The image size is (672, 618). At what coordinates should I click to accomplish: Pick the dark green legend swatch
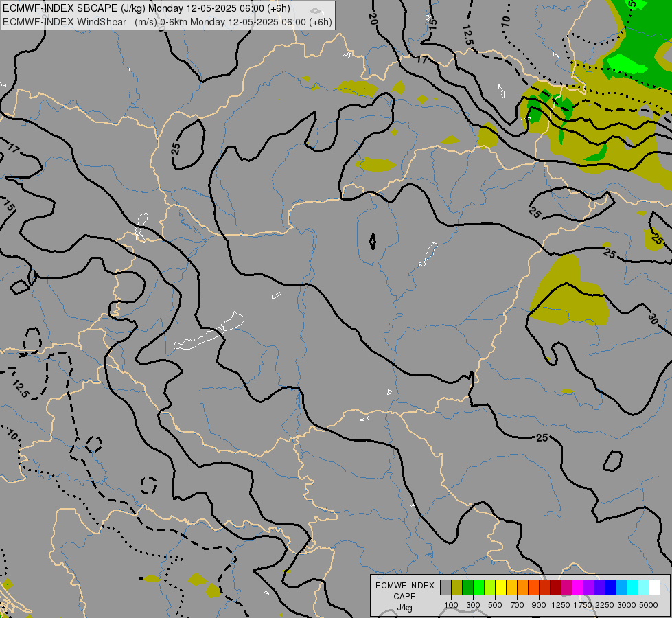pos(467,587)
